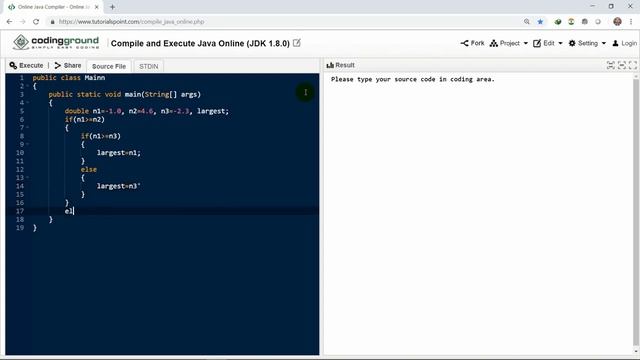Image resolution: width=640 pixels, height=360 pixels.
Task: Click the 'Compile and Execute Java Online' title
Action: (200, 43)
